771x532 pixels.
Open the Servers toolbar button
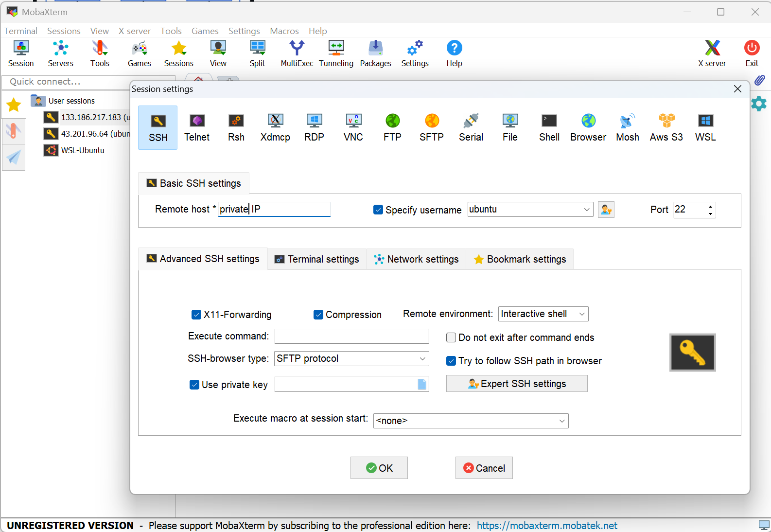60,53
